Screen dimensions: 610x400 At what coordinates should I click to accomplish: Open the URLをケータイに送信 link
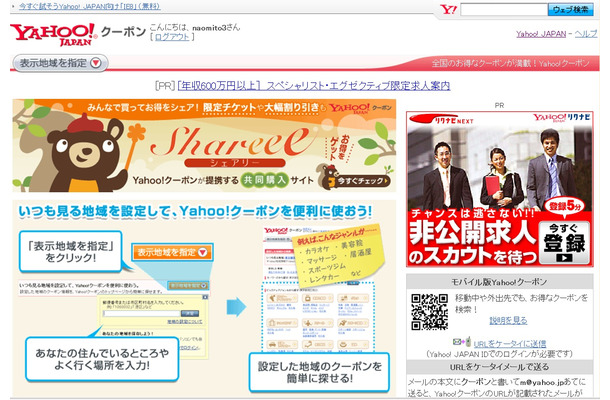510,344
